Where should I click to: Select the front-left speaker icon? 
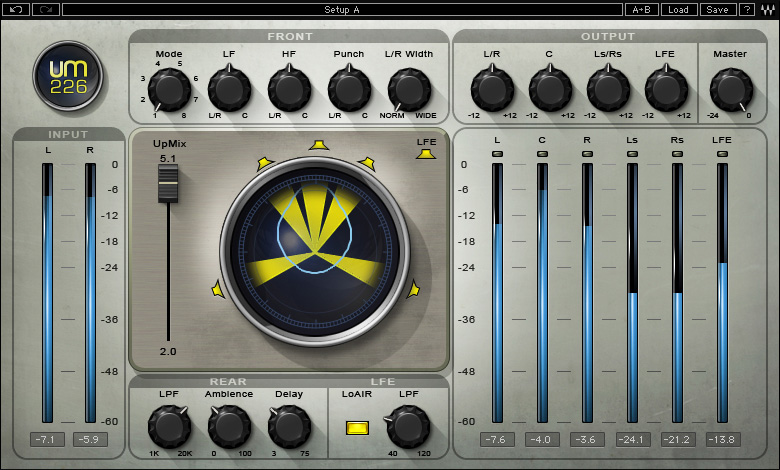(265, 163)
